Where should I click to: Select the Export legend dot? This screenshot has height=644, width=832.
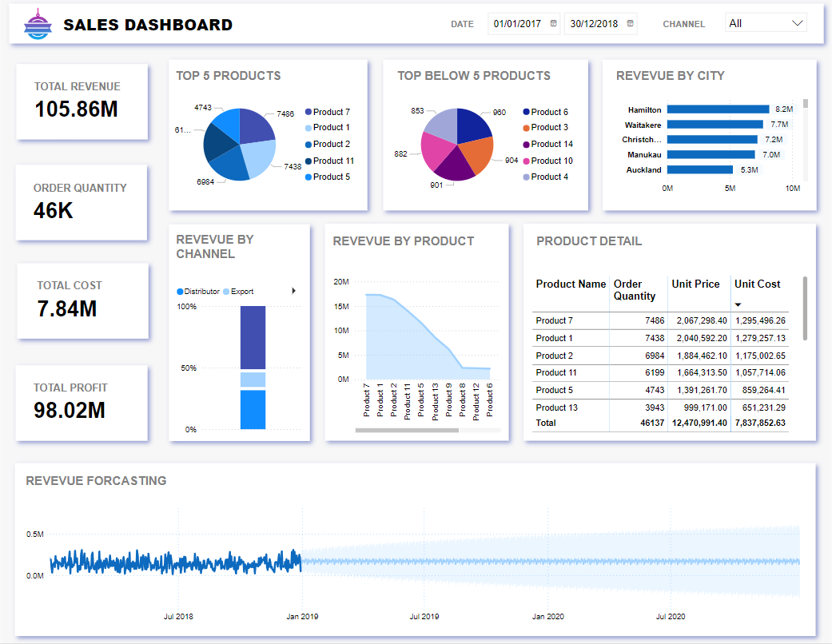(x=227, y=292)
